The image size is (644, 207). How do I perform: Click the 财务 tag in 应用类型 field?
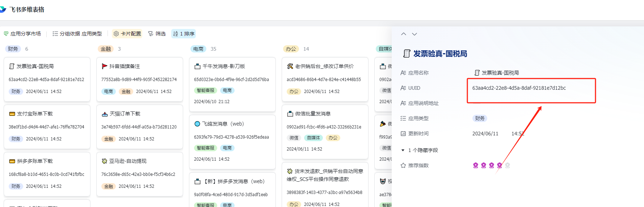click(x=480, y=118)
